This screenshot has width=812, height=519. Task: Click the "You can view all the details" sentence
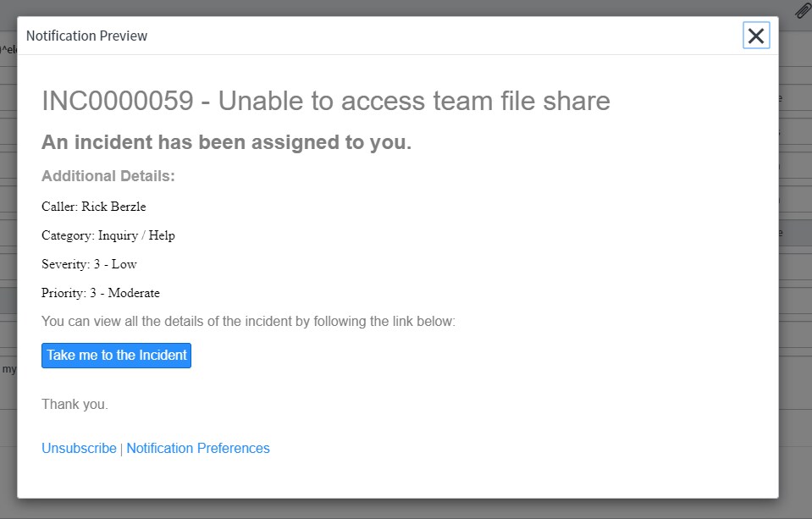(x=248, y=322)
